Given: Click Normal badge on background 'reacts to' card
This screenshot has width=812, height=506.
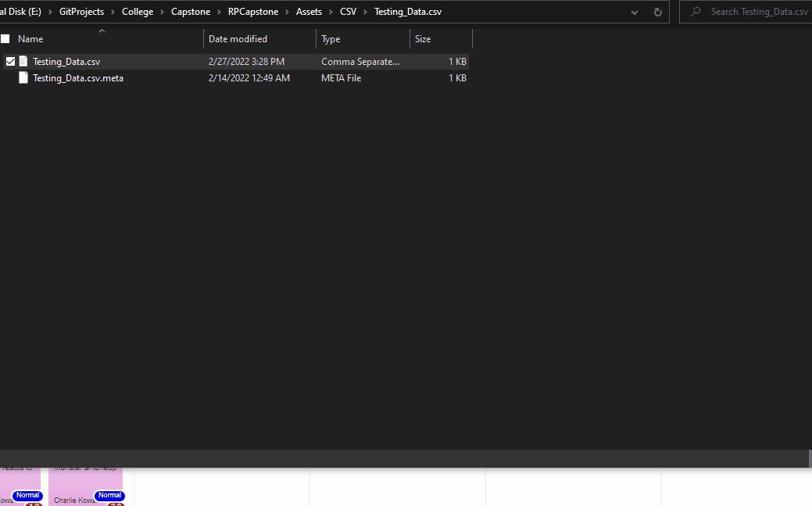Looking at the screenshot, I should click(27, 496).
